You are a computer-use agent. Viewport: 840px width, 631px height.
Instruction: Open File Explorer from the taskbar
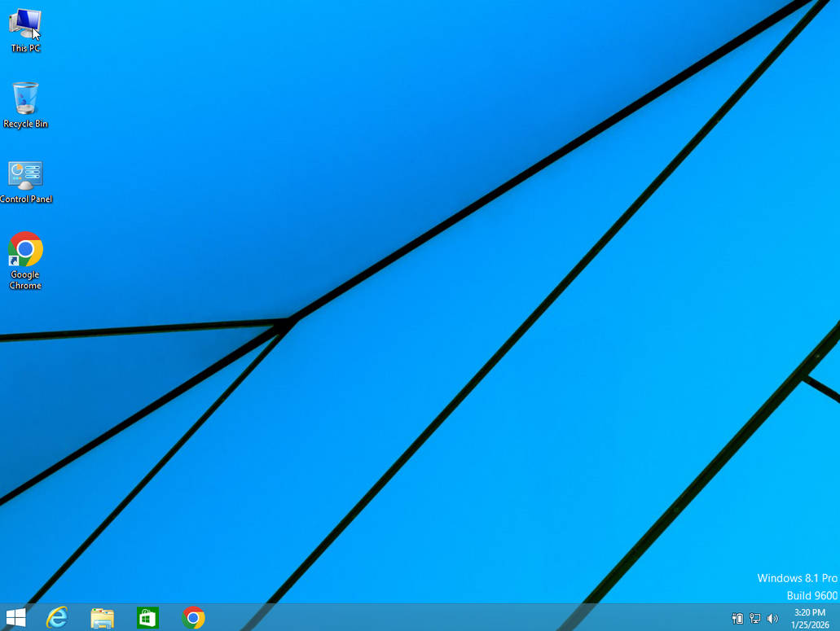[x=101, y=618]
